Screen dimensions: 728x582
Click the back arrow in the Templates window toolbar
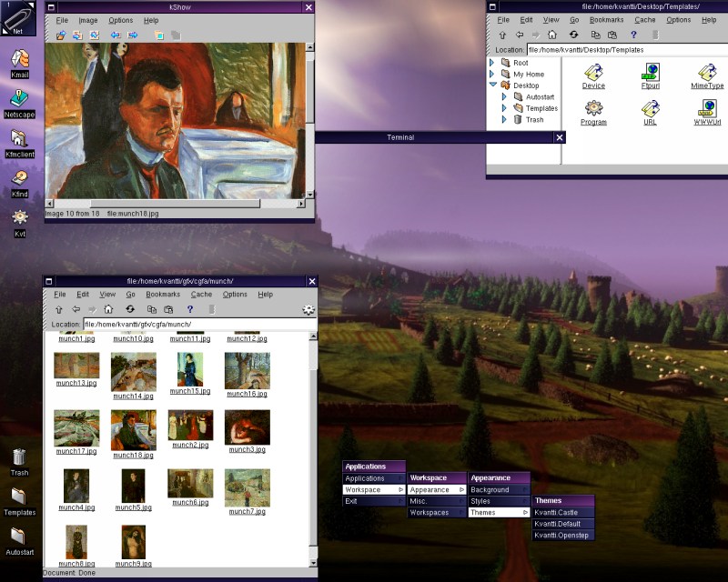click(520, 35)
